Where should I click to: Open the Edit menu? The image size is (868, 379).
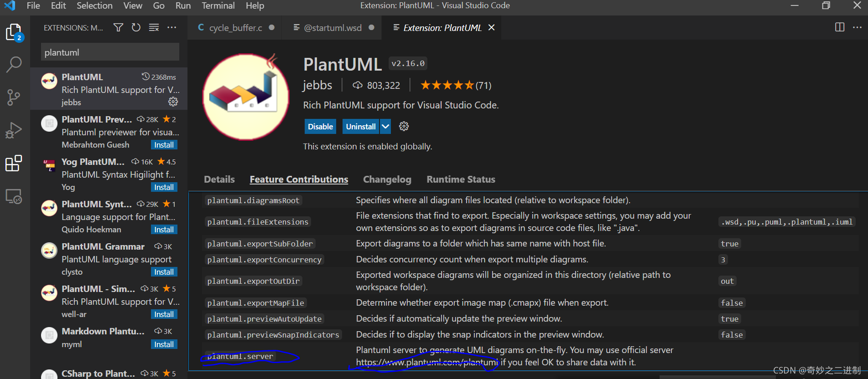[58, 5]
